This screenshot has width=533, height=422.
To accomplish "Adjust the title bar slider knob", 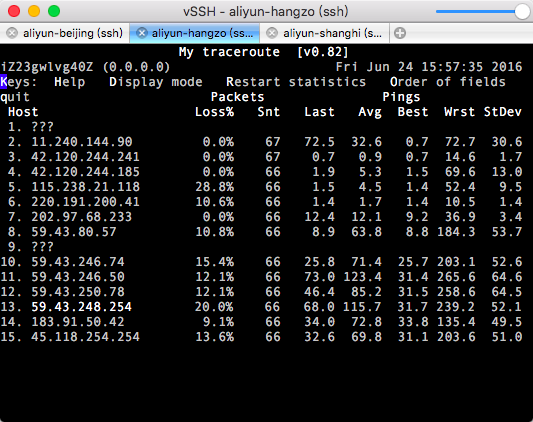I will [522, 12].
